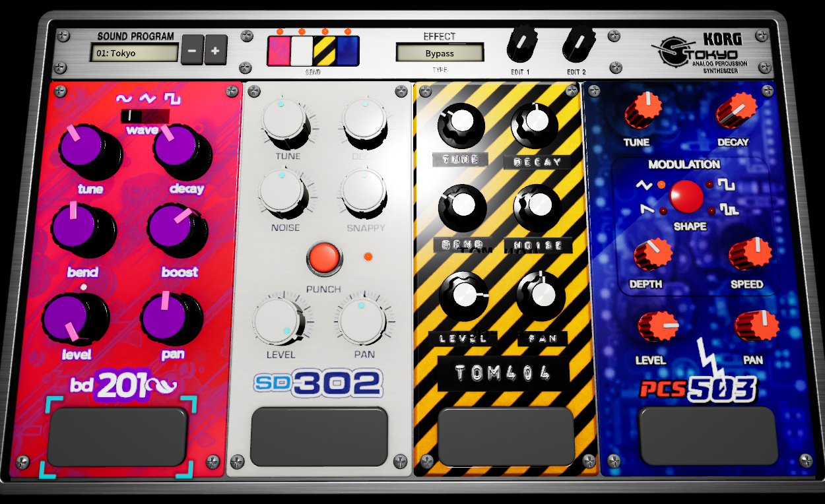Hit the TOM404 trigger pad
Image resolution: width=825 pixels, height=504 pixels.
coord(506,436)
